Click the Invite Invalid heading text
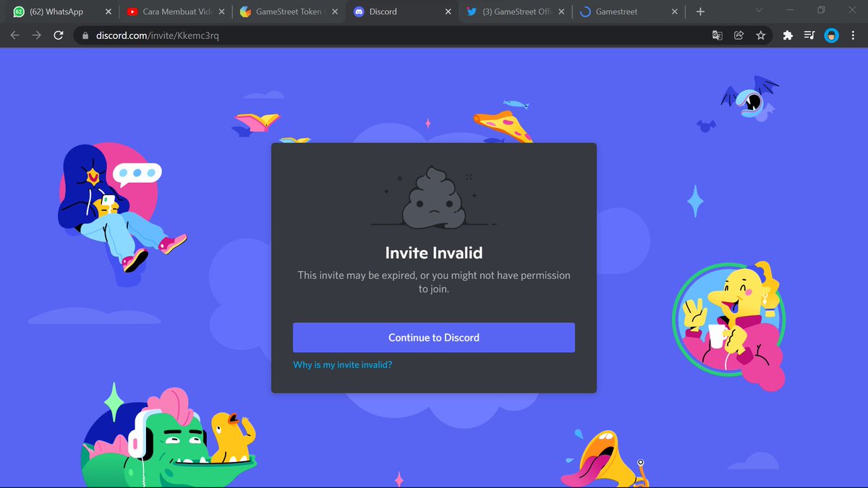Screen dimensions: 868x488 [434, 253]
